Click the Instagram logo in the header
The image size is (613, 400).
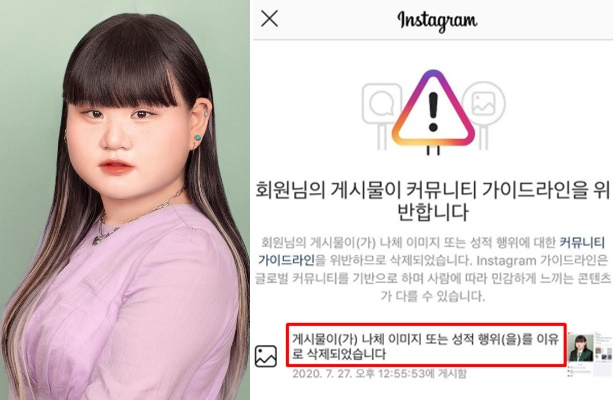pos(437,21)
